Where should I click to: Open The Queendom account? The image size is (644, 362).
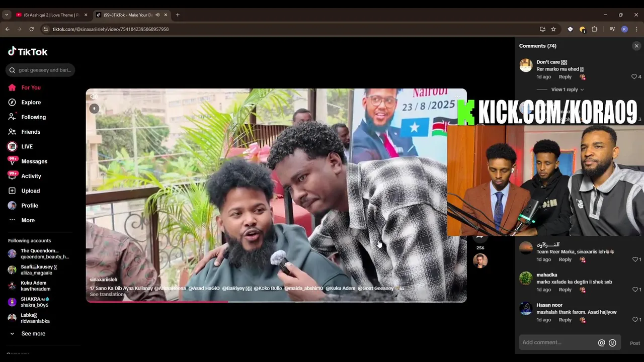pos(39,254)
